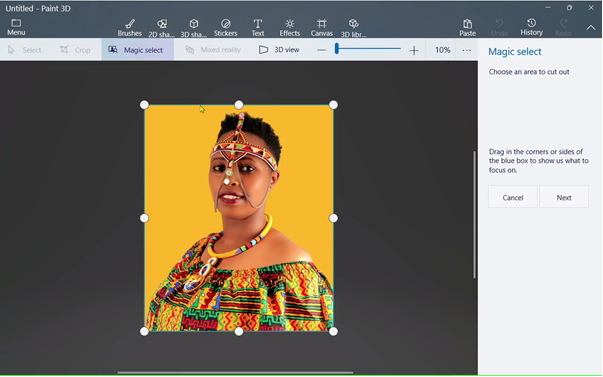
Task: Click the right-middle selection handle
Action: 333,218
